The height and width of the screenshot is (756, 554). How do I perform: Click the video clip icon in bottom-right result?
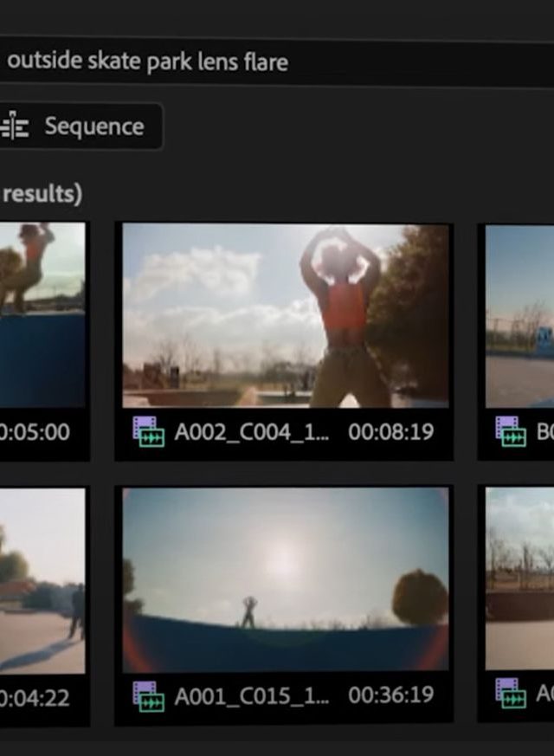511,695
